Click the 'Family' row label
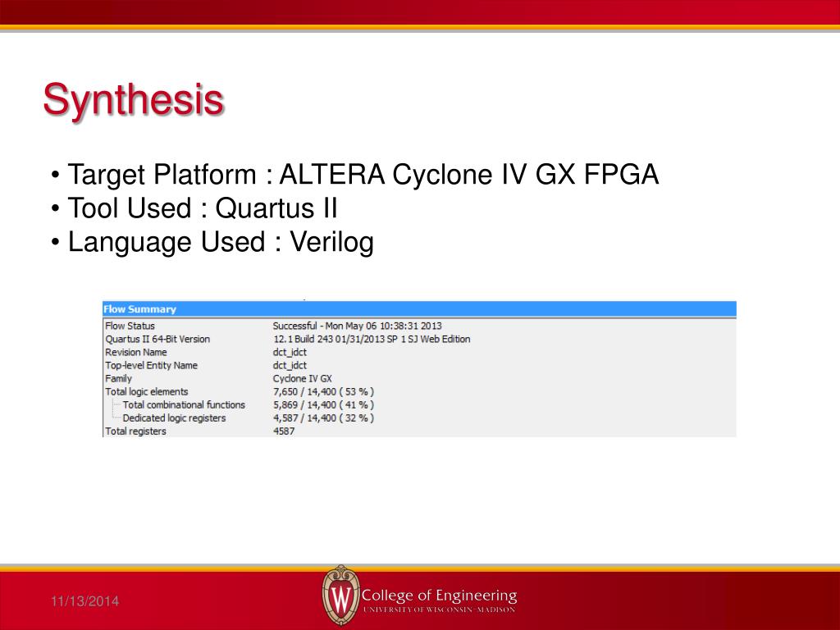The width and height of the screenshot is (840, 630). click(118, 379)
